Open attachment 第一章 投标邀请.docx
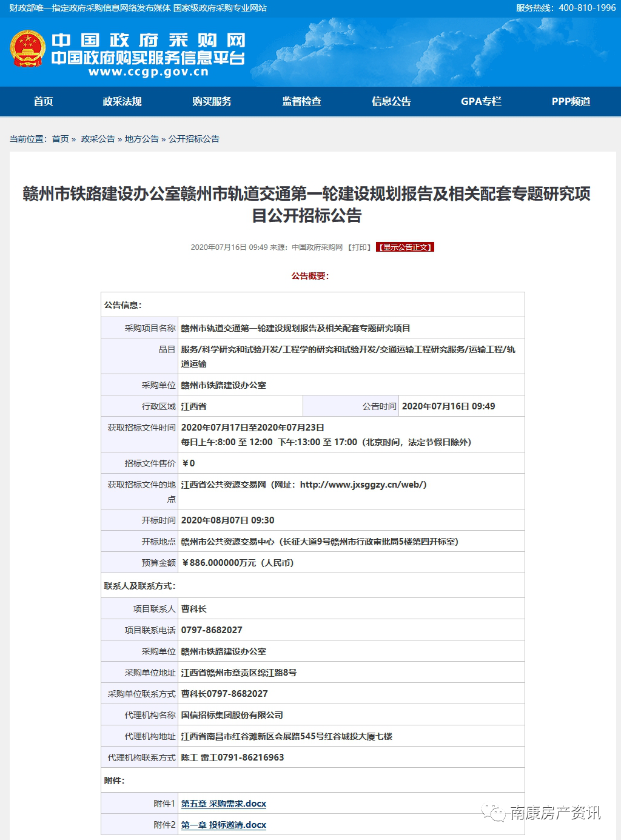The image size is (621, 840). coord(224,825)
